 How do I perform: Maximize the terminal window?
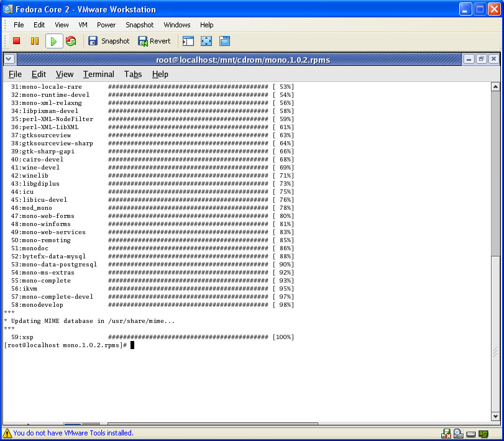click(481, 59)
